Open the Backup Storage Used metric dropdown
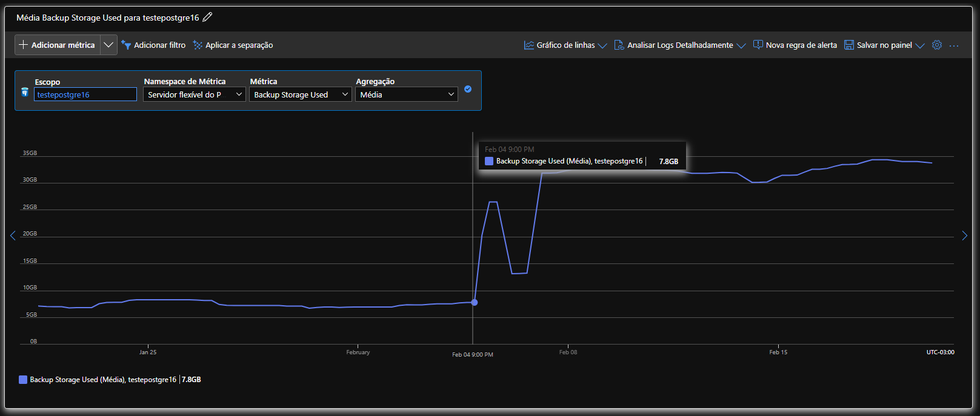The image size is (980, 416). (301, 94)
